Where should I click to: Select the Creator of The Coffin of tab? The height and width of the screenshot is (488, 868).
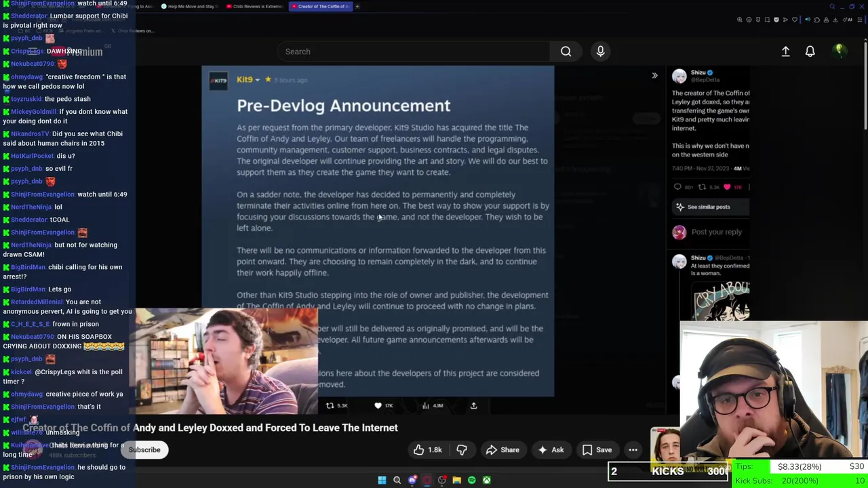click(321, 7)
